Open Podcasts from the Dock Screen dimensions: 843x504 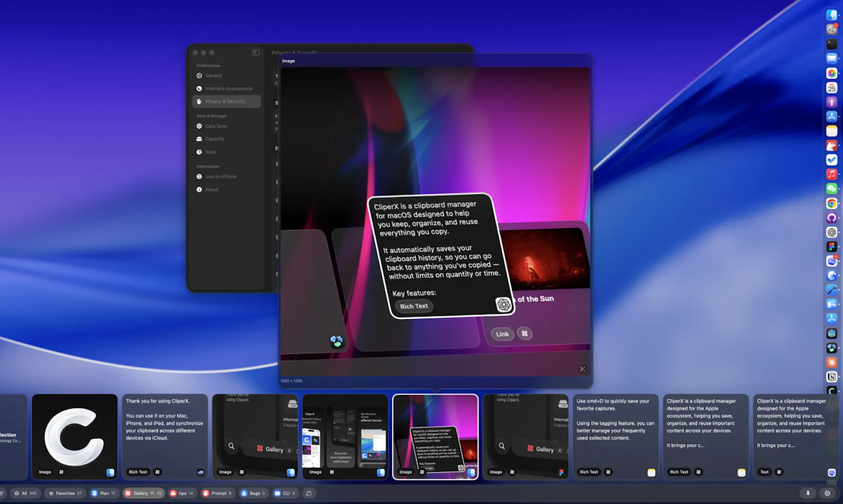pos(831,102)
